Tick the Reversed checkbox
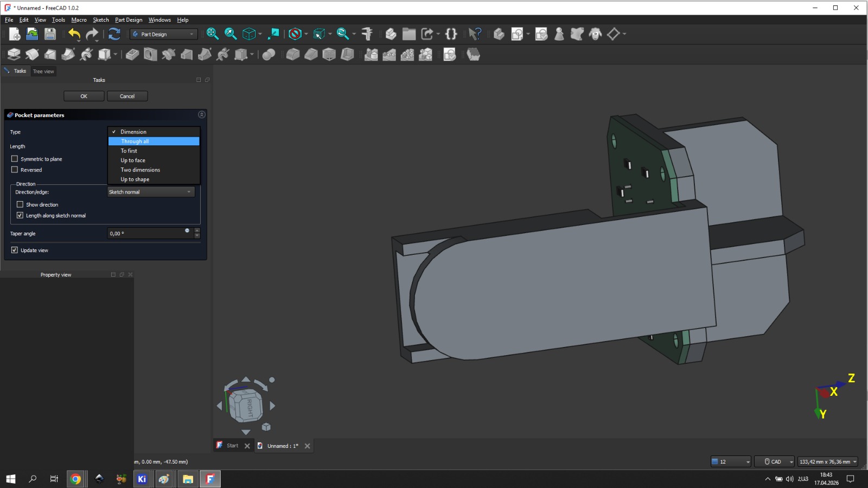 pos(15,170)
